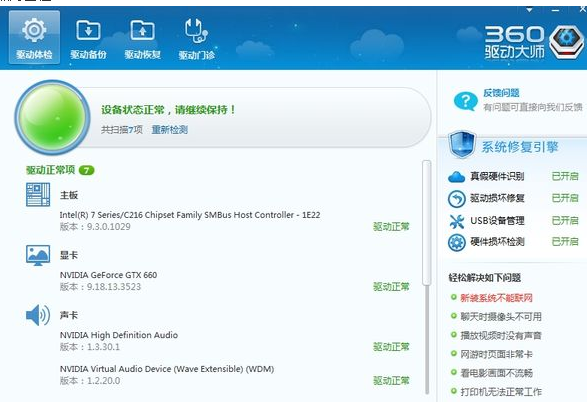Image resolution: width=587 pixels, height=411 pixels.
Task: Click version text 版本：9.18.13.3523
Action: (100, 287)
